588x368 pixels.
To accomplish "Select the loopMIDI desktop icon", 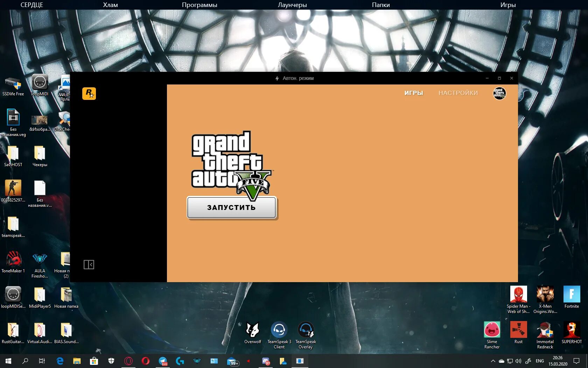I will [x=40, y=86].
